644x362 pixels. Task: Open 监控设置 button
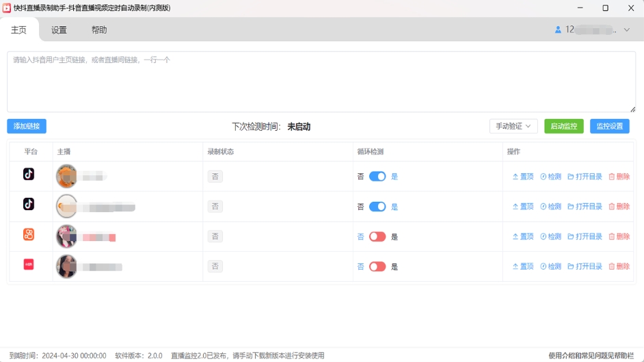tap(610, 126)
